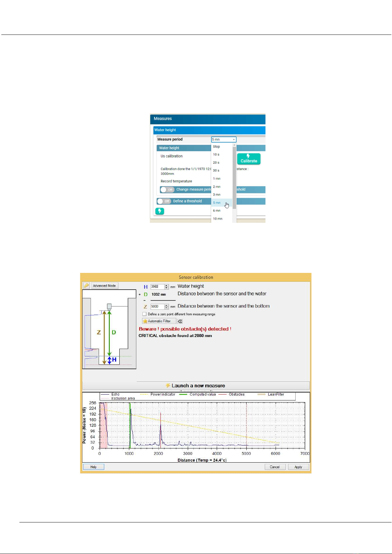The width and height of the screenshot is (392, 554).
Task: Switch to Advanced Mode
Action: click(104, 286)
